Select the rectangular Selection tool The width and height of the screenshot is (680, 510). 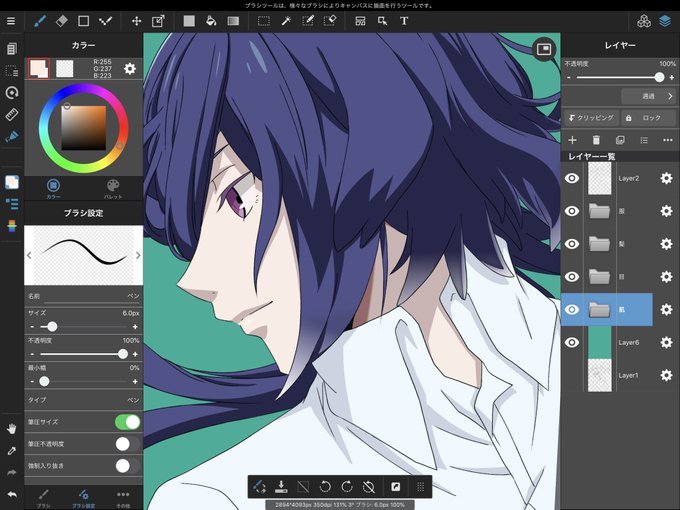click(x=264, y=21)
